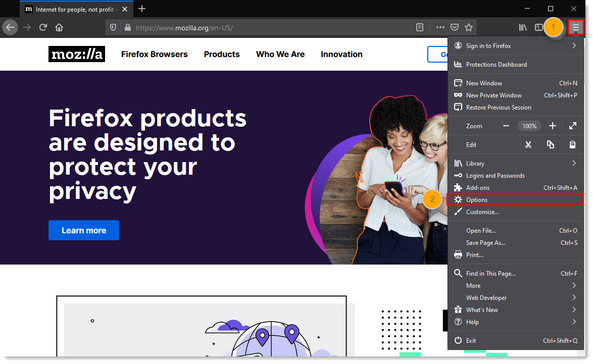This screenshot has width=593, height=364.
Task: Toggle Reader View in address bar
Action: (x=419, y=27)
